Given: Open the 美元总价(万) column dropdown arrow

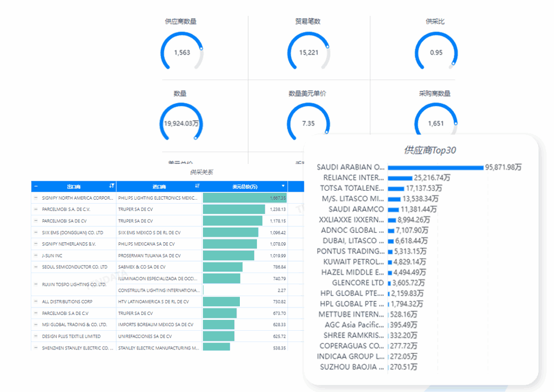Looking at the screenshot, I should [x=283, y=186].
